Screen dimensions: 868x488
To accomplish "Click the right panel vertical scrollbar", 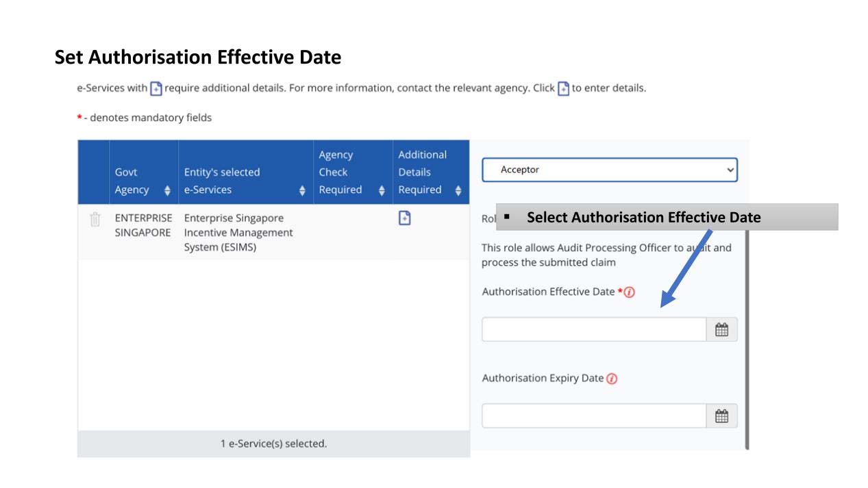I will (x=746, y=342).
